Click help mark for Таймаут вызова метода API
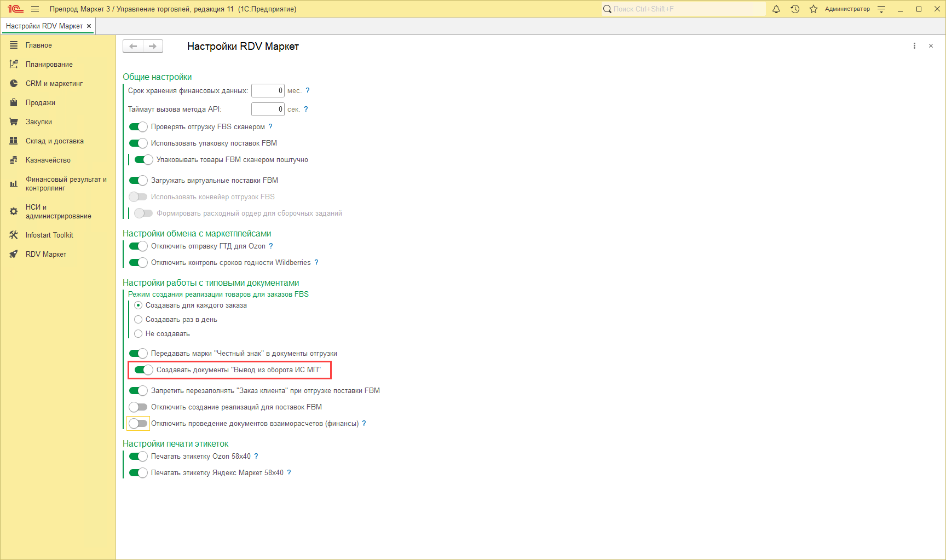The width and height of the screenshot is (946, 560). coord(306,109)
